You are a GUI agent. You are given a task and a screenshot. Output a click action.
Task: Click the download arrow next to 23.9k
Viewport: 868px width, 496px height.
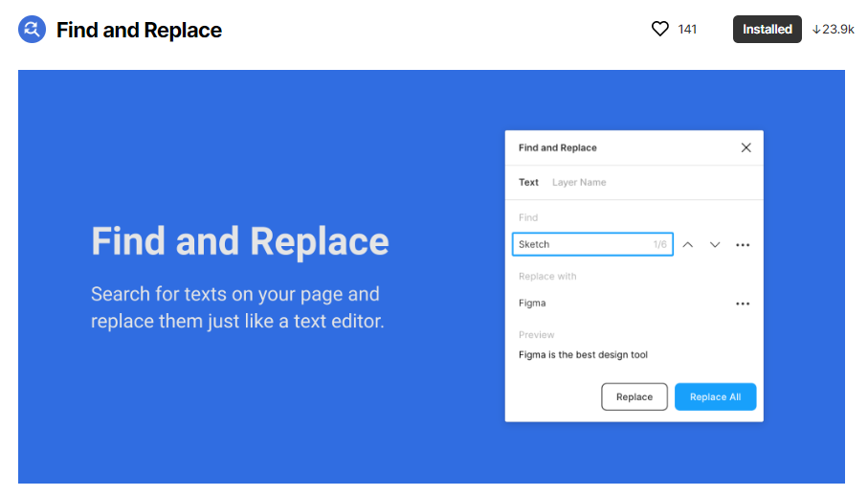pyautogui.click(x=816, y=30)
